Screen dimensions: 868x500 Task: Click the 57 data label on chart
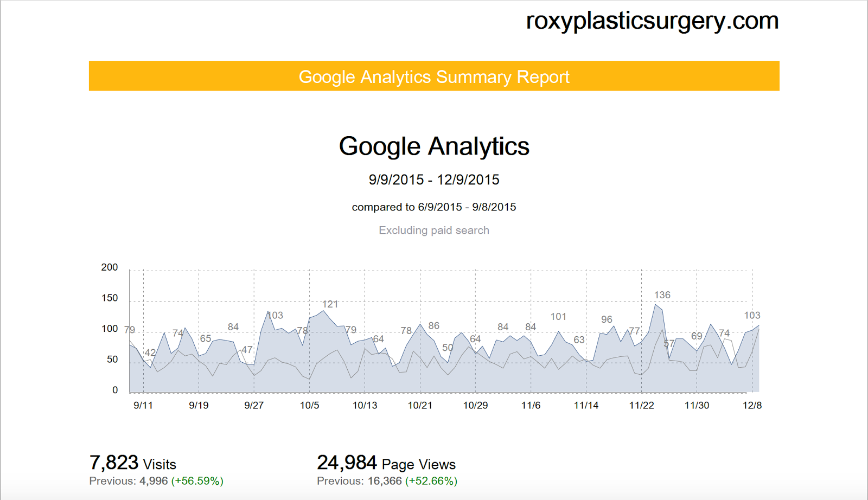tap(669, 343)
